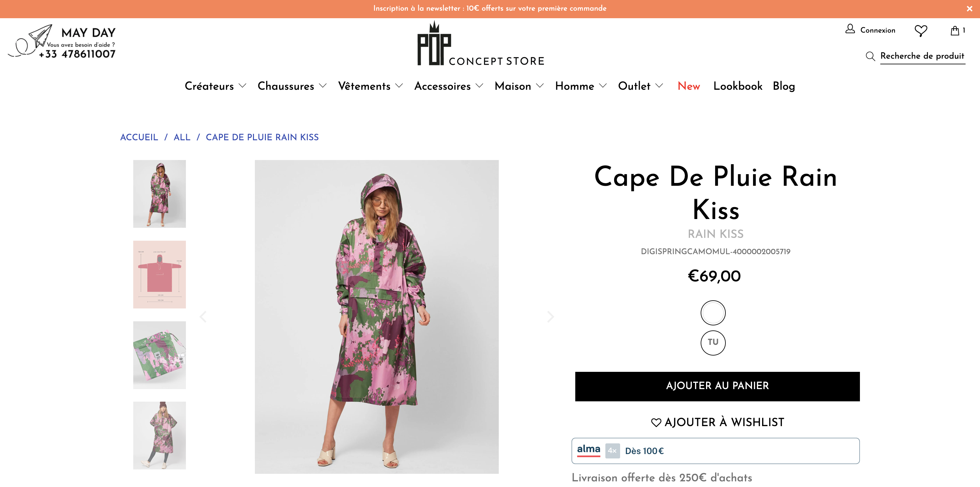Image resolution: width=980 pixels, height=487 pixels.
Task: Select the white color swatch
Action: coord(713,313)
